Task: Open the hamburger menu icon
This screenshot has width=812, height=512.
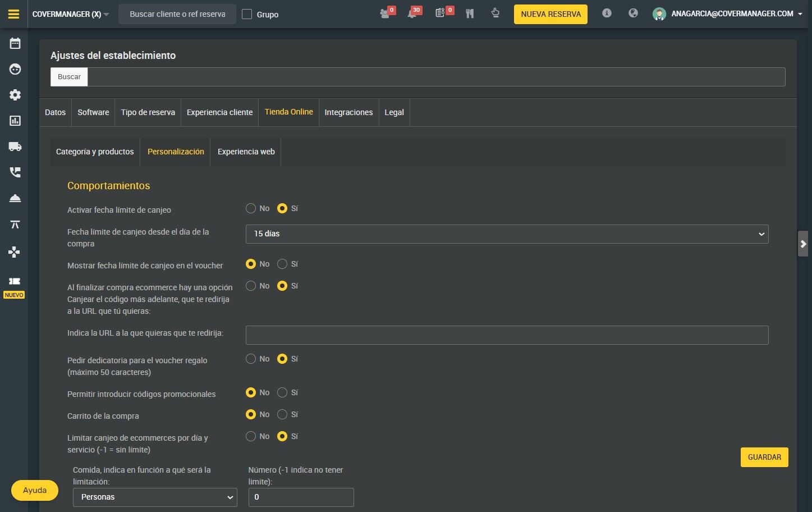Action: pyautogui.click(x=13, y=14)
